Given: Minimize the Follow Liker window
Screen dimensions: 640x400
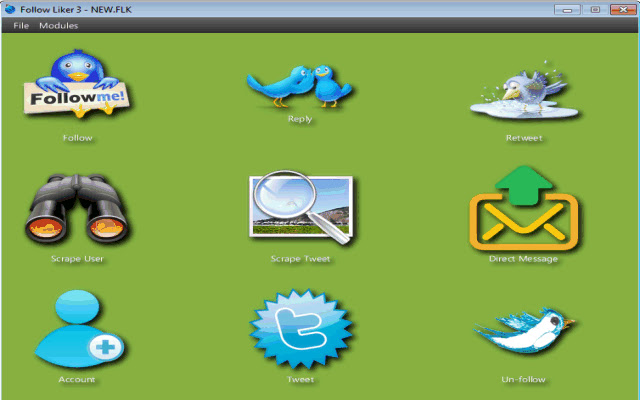Looking at the screenshot, I should pos(567,9).
